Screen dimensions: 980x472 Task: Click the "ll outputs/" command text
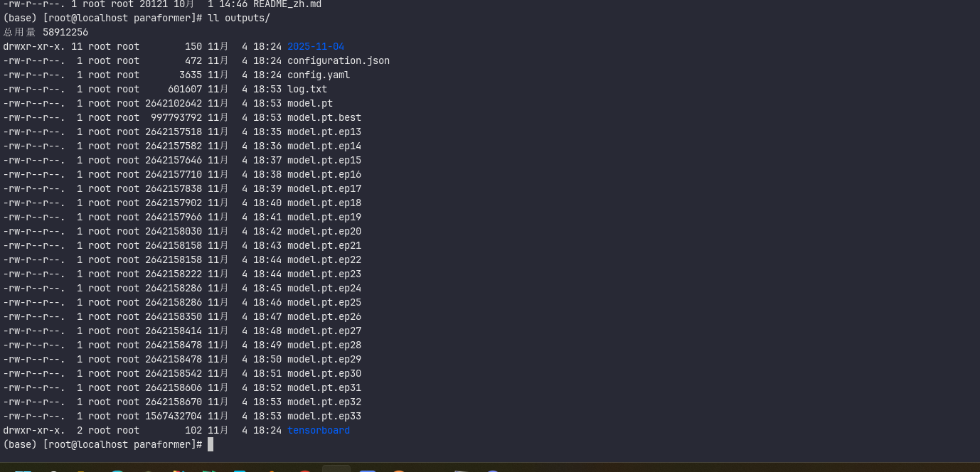(239, 18)
